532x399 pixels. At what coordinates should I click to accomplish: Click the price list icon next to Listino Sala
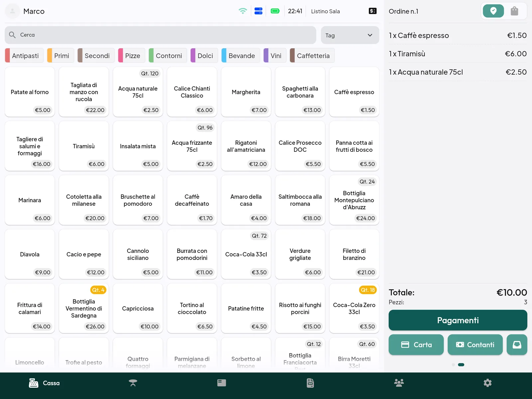click(373, 11)
